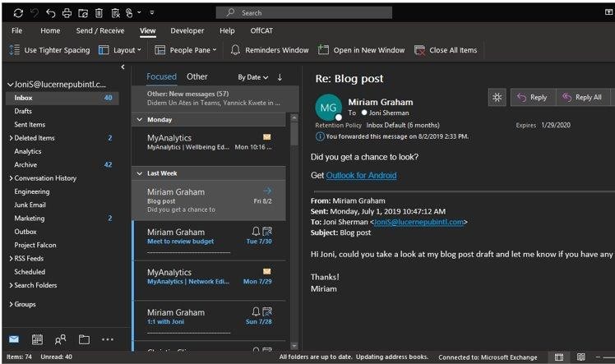Screen dimensions: 615x364
Task: Click Open in New Window icon
Action: coord(324,50)
